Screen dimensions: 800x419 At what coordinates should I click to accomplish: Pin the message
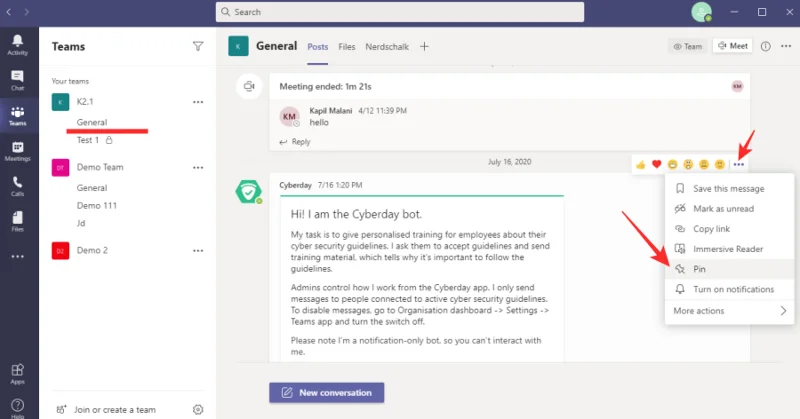pos(730,269)
